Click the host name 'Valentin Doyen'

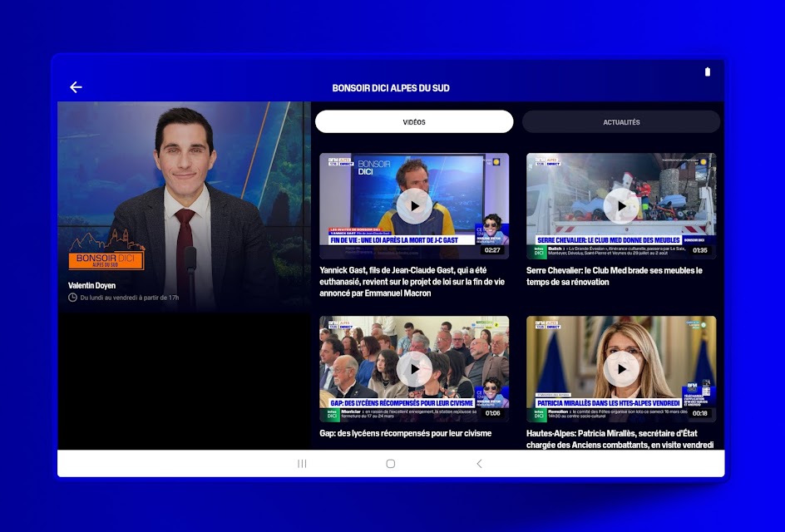click(x=91, y=285)
